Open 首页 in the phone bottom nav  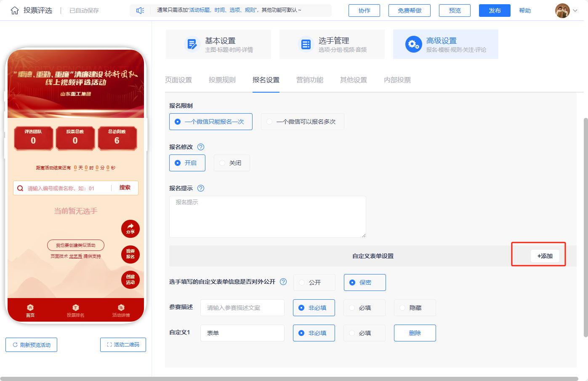[x=30, y=311]
